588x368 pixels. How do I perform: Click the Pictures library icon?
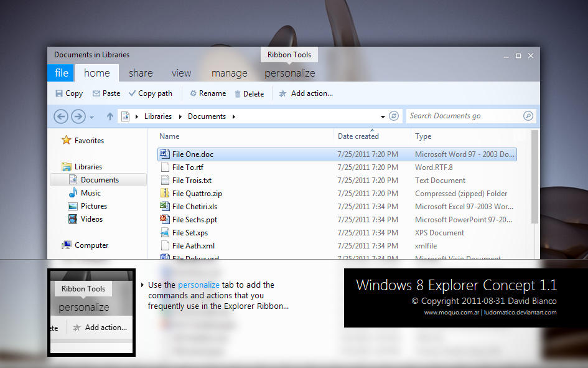[x=74, y=206]
